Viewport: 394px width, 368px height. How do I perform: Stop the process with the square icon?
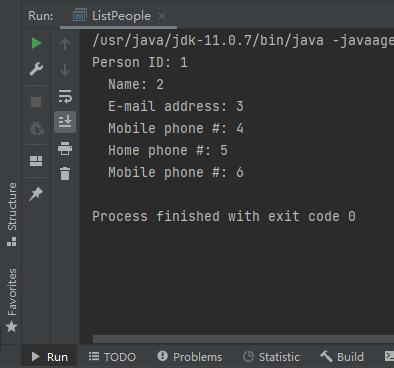[x=36, y=102]
